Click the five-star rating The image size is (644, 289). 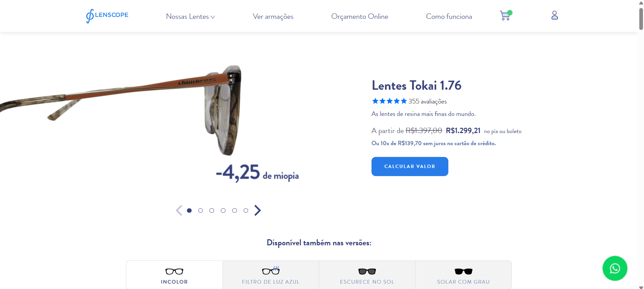389,101
